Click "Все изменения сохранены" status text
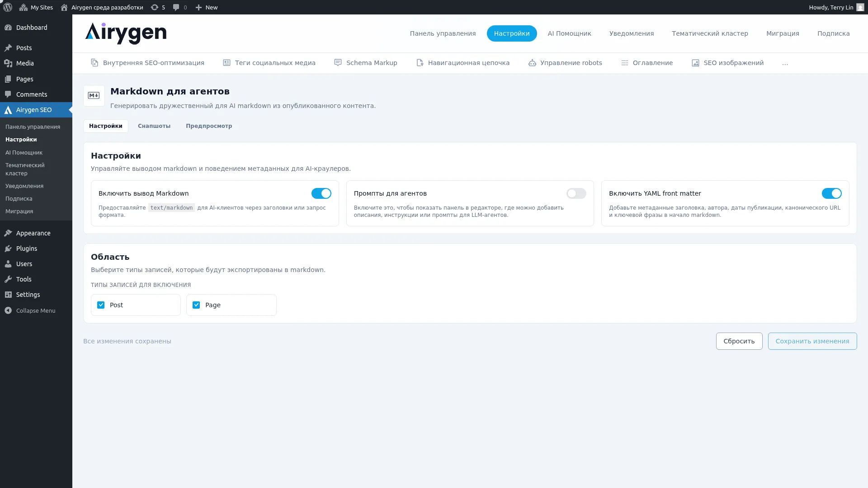The width and height of the screenshot is (868, 488). pos(127,341)
